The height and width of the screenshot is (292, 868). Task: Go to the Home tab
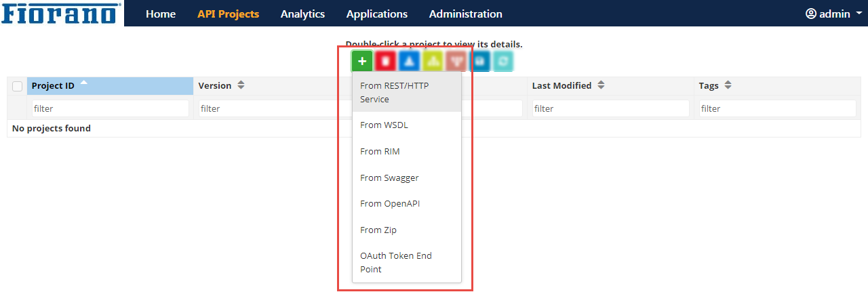(161, 14)
